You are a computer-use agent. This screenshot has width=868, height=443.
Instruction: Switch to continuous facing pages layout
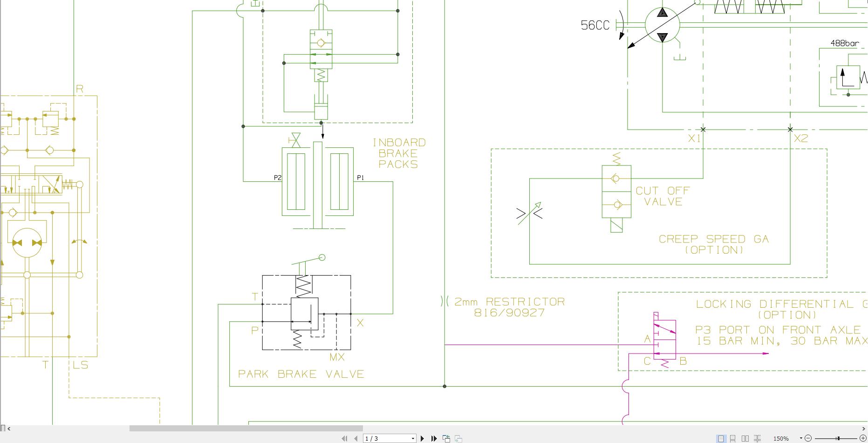tap(757, 438)
